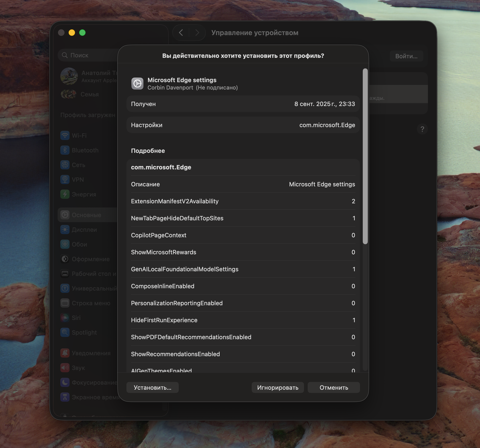Click the Игнорировать button
Viewport: 480px width, 448px height.
point(278,387)
